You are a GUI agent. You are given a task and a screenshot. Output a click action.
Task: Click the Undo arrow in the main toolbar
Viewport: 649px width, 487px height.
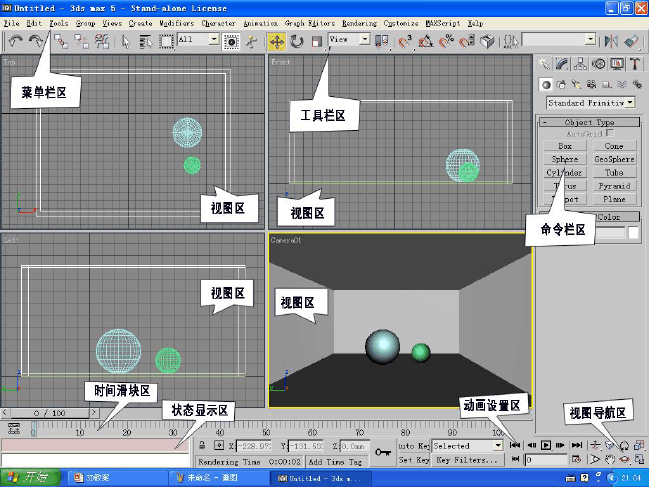tap(16, 41)
